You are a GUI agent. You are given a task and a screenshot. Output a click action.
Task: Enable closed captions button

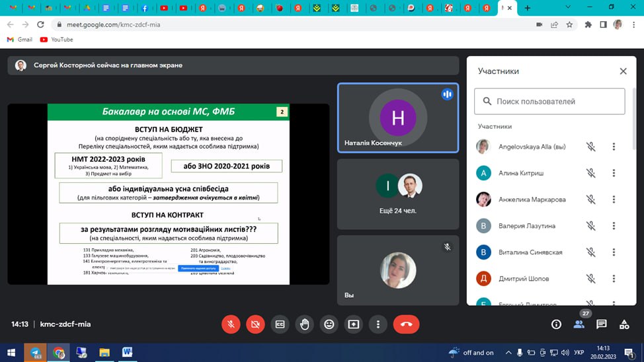280,324
